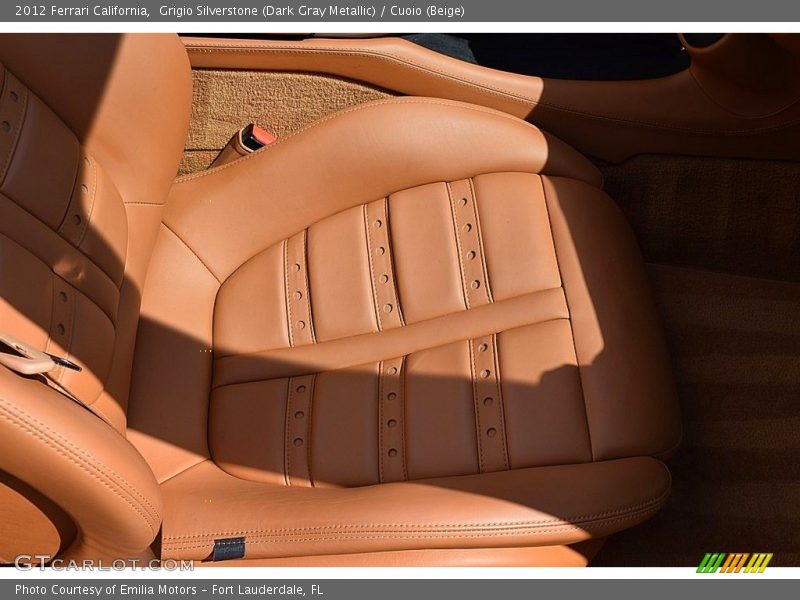Click the Ferrari leather seat photo
This screenshot has height=600, width=800.
400,300
